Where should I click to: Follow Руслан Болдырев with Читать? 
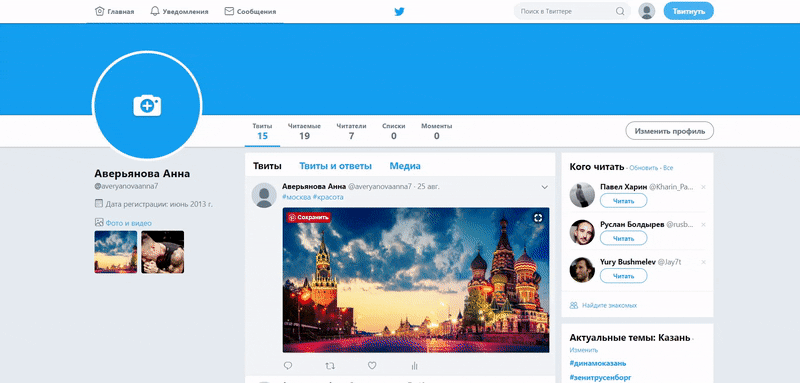(623, 238)
